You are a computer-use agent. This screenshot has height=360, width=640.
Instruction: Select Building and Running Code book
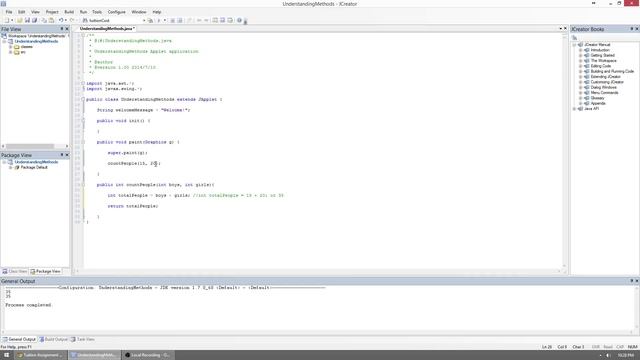click(x=612, y=71)
